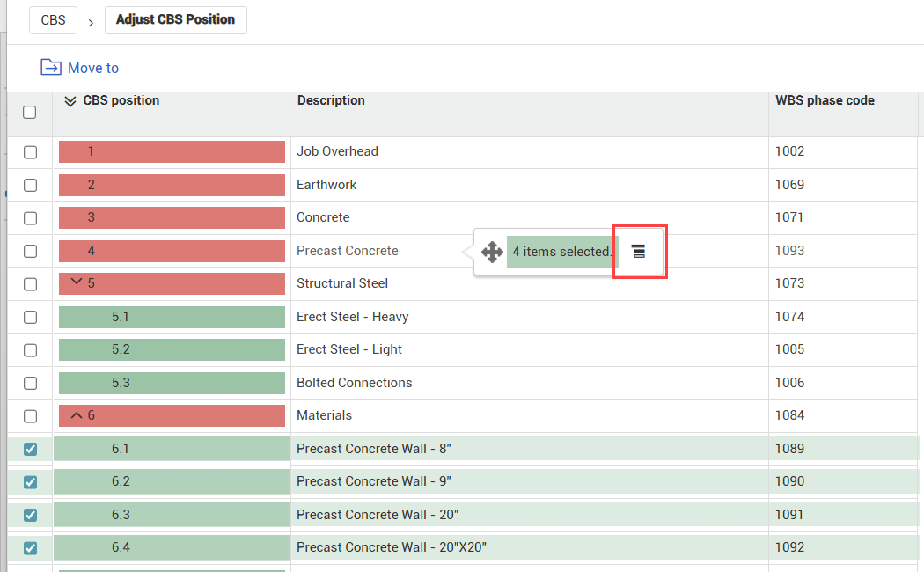Expand CBS position 5 Structural Steel
924x572 pixels.
[77, 282]
